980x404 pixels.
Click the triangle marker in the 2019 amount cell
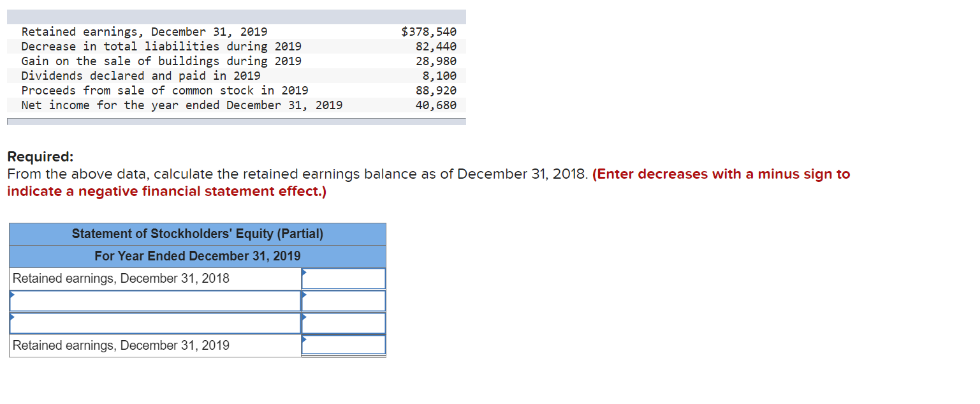pyautogui.click(x=304, y=340)
